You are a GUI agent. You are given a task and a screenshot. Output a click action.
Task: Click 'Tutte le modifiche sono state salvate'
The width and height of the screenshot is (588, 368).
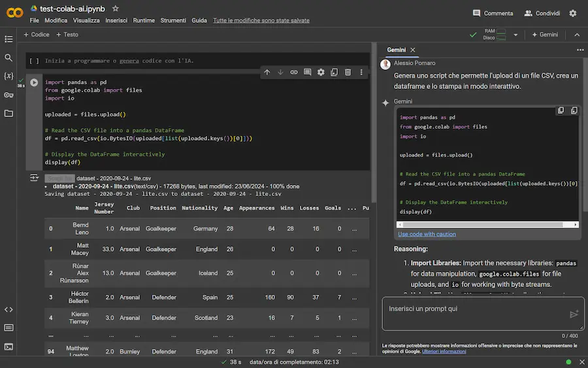tap(261, 20)
